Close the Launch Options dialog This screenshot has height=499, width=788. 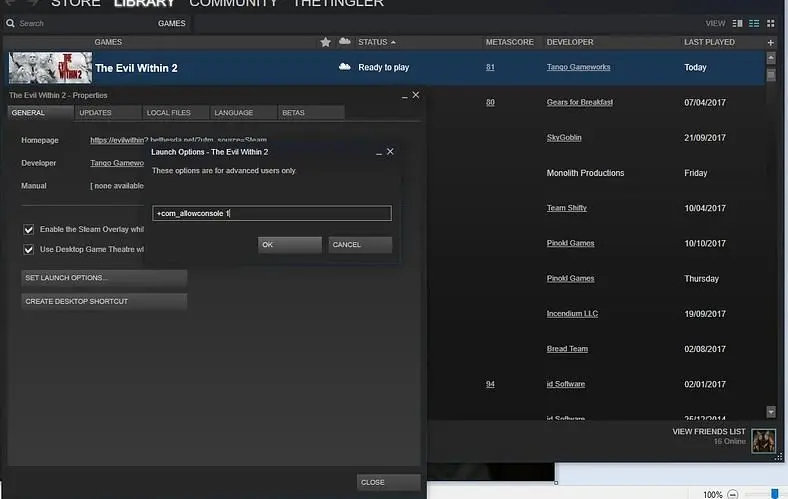coord(390,151)
